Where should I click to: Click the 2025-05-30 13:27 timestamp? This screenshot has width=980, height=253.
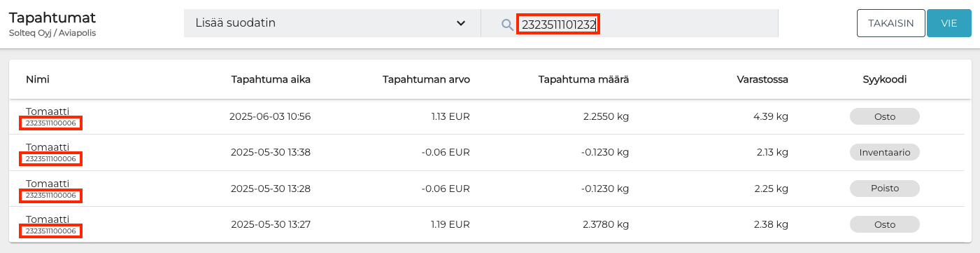pyautogui.click(x=270, y=224)
